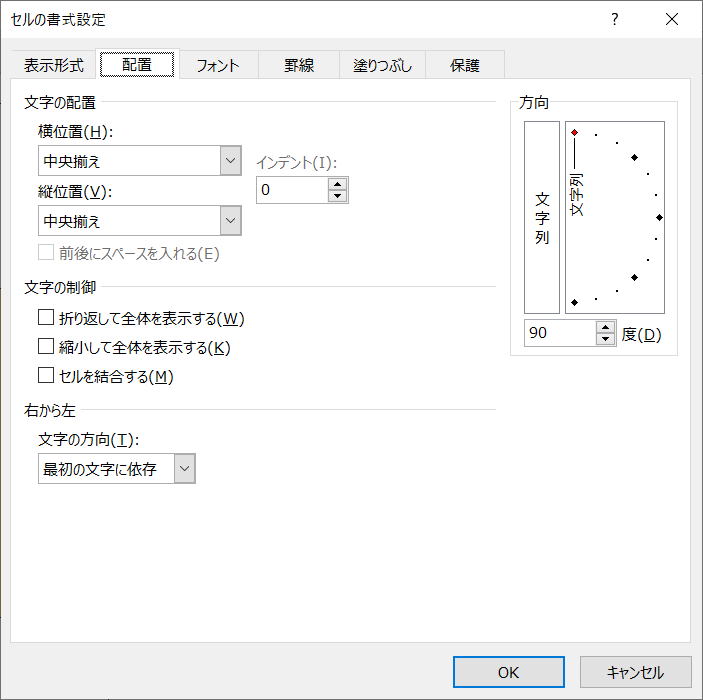The image size is (703, 700).
Task: Increase the インデント spinner value
Action: [x=337, y=184]
